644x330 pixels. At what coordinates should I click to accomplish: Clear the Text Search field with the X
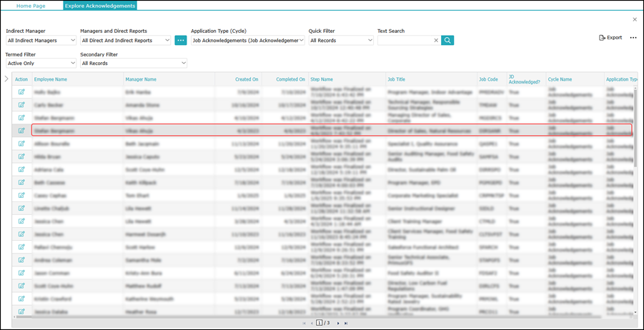coord(436,41)
